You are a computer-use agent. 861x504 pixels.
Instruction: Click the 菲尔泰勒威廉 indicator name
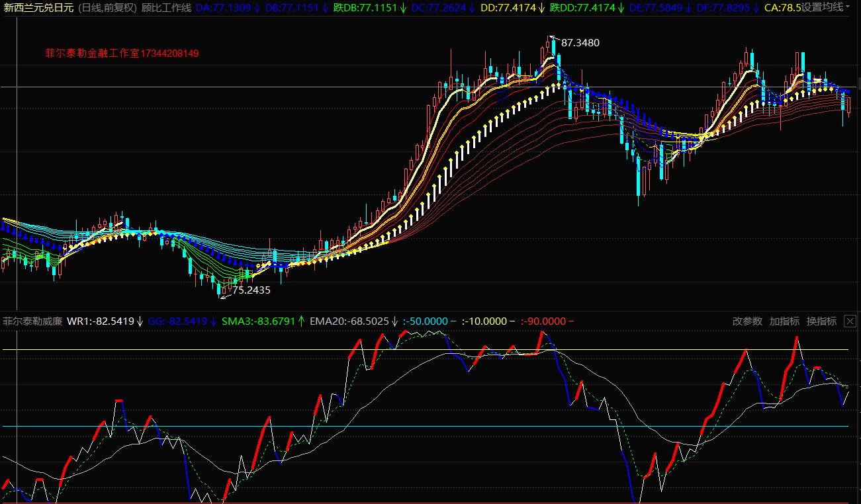(33, 321)
